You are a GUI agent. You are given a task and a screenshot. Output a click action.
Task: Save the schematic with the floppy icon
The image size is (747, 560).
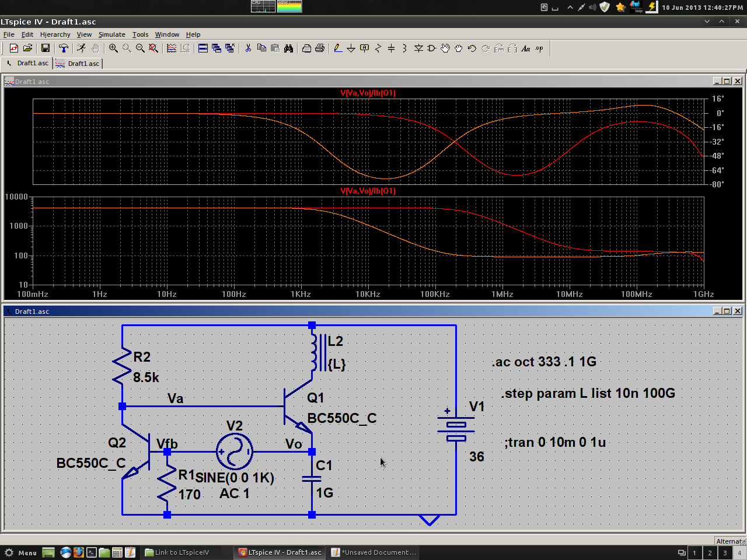[x=46, y=48]
